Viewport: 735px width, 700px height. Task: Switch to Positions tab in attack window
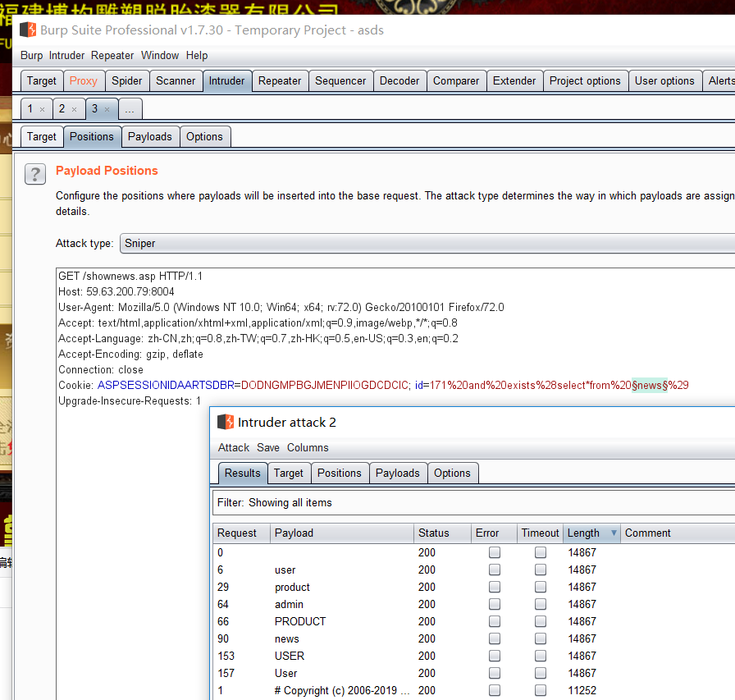click(340, 473)
